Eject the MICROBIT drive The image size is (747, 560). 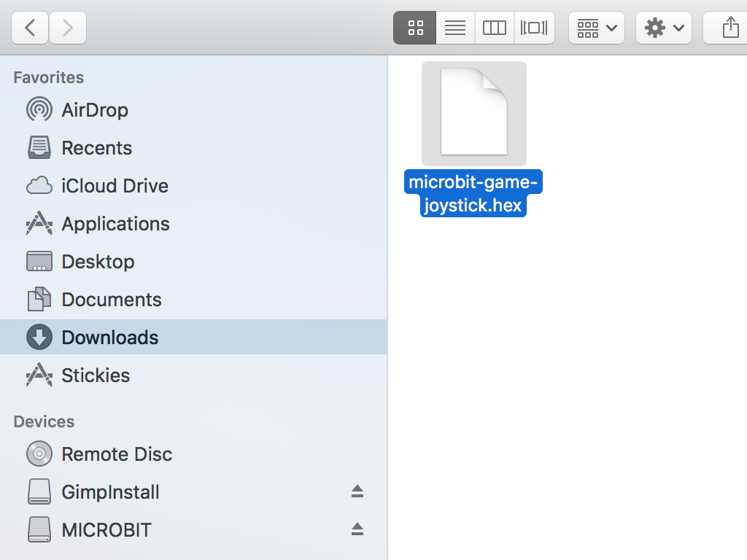(x=357, y=529)
